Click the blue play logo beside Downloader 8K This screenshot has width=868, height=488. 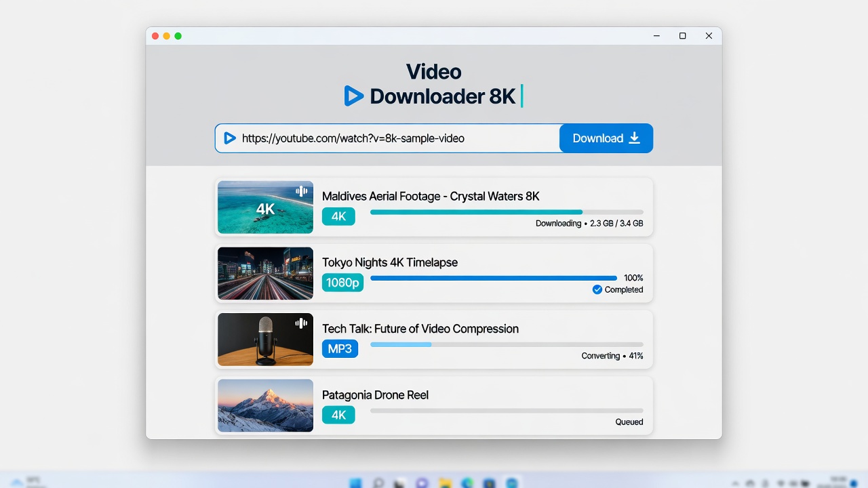coord(354,96)
